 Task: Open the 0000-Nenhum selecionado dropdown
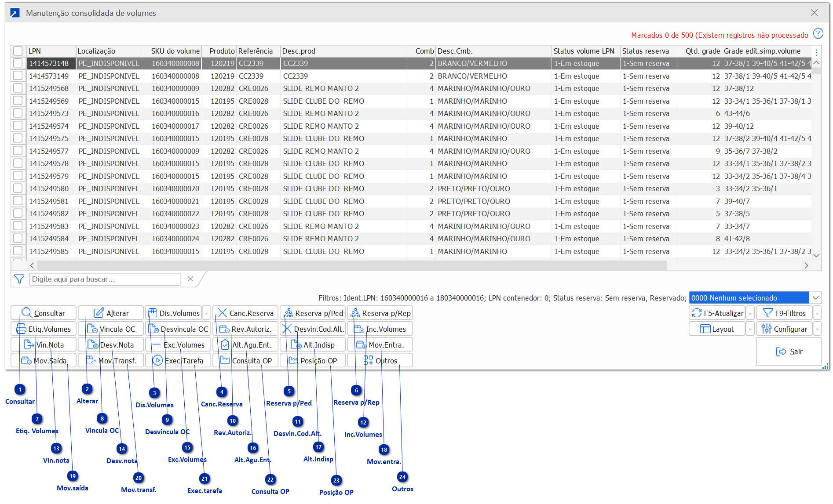(815, 297)
